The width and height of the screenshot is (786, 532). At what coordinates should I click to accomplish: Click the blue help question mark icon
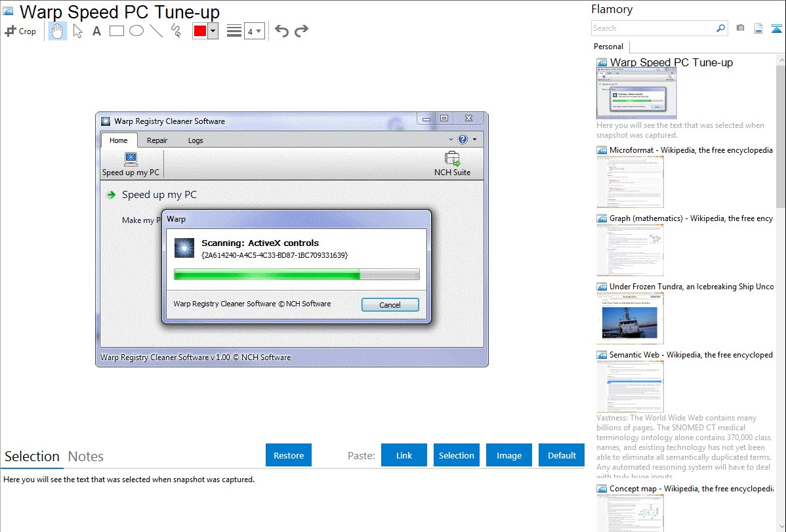(x=463, y=139)
